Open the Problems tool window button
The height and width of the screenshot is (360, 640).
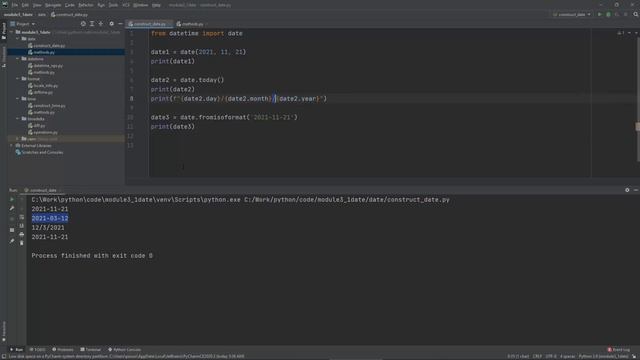tap(62, 350)
